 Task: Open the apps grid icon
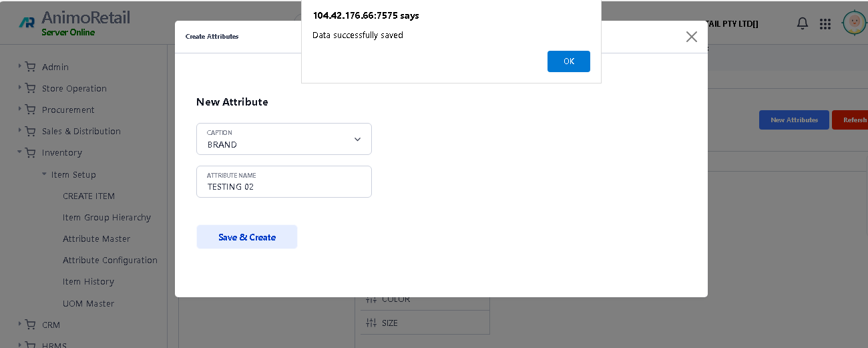coord(825,24)
